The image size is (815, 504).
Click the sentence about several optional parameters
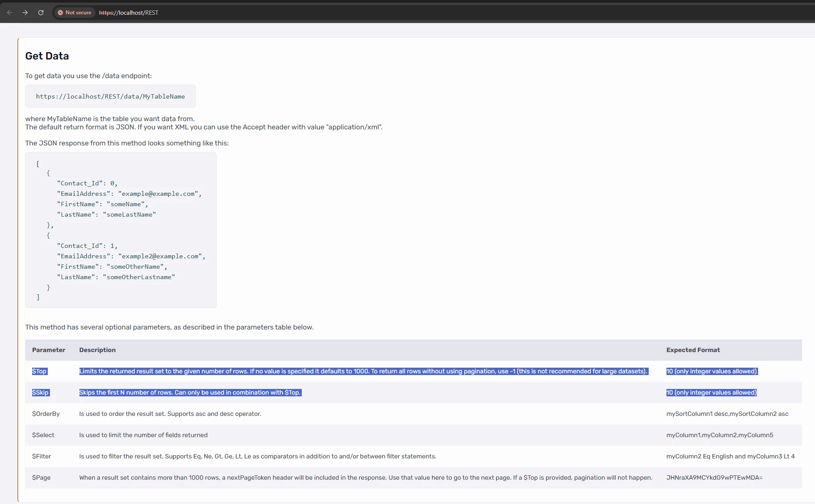click(169, 327)
